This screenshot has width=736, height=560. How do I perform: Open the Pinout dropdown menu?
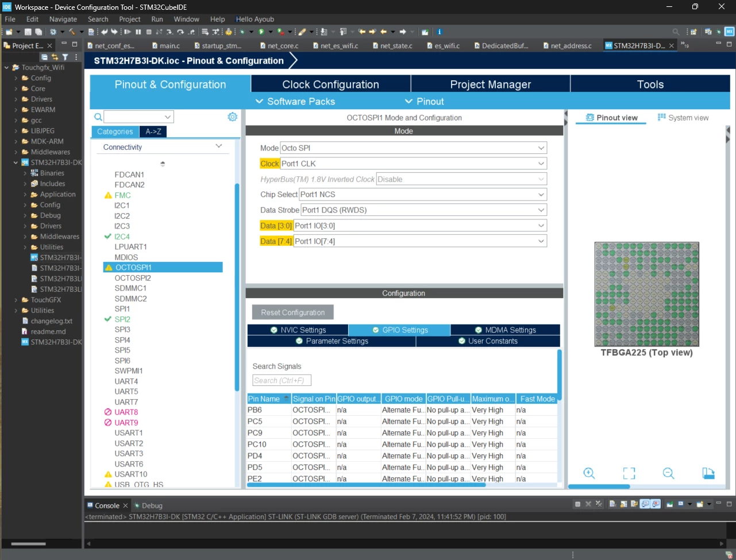pos(425,102)
